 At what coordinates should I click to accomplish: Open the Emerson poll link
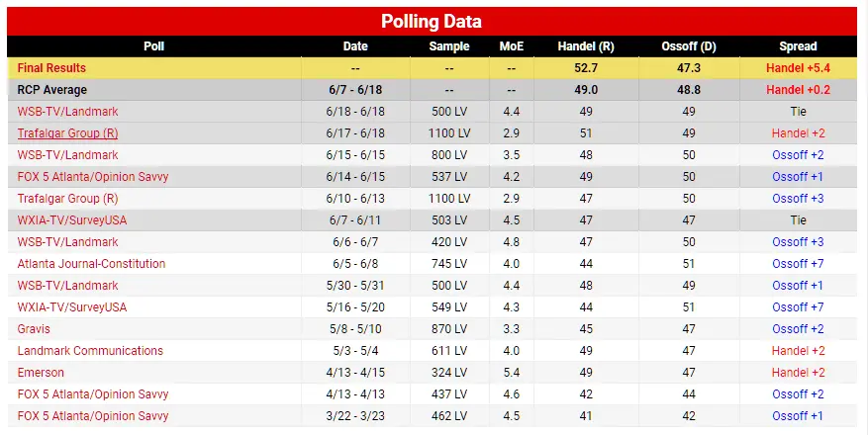(41, 373)
